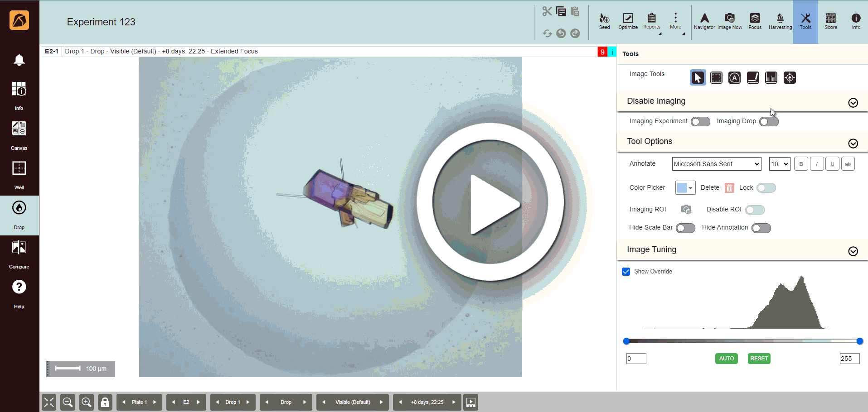Open the Microsoft Sans Serif font dropdown
868x412 pixels.
716,164
